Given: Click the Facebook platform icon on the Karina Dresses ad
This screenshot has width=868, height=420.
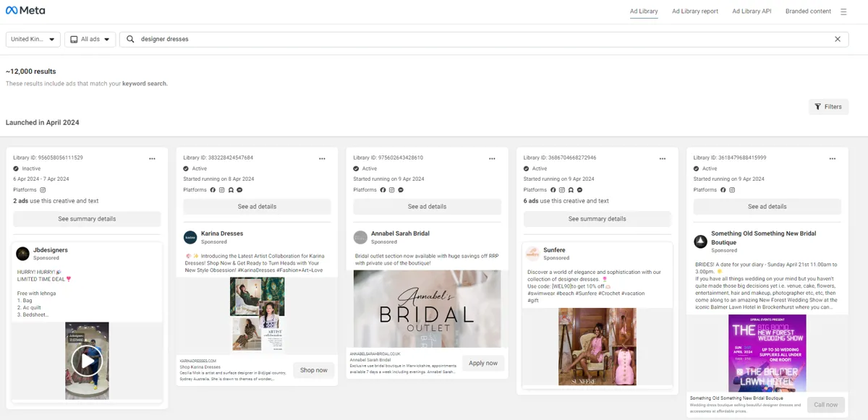Looking at the screenshot, I should (x=213, y=190).
